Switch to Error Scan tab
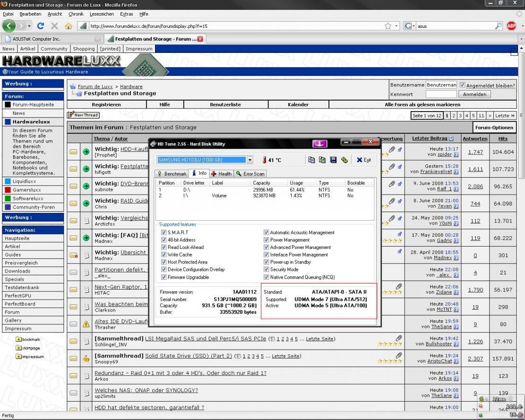This screenshot has height=420, width=525. coord(250,174)
